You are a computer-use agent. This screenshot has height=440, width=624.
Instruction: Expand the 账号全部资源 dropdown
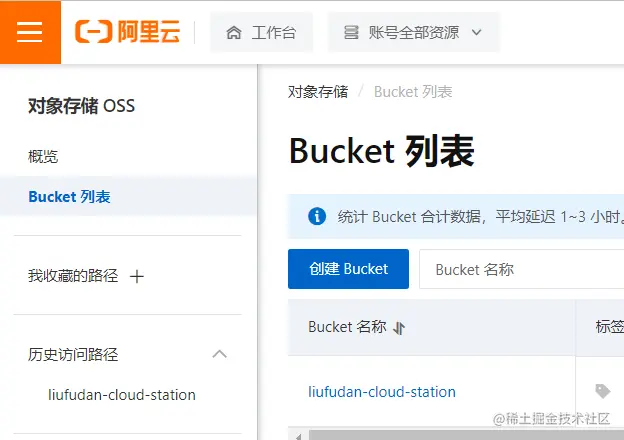413,32
